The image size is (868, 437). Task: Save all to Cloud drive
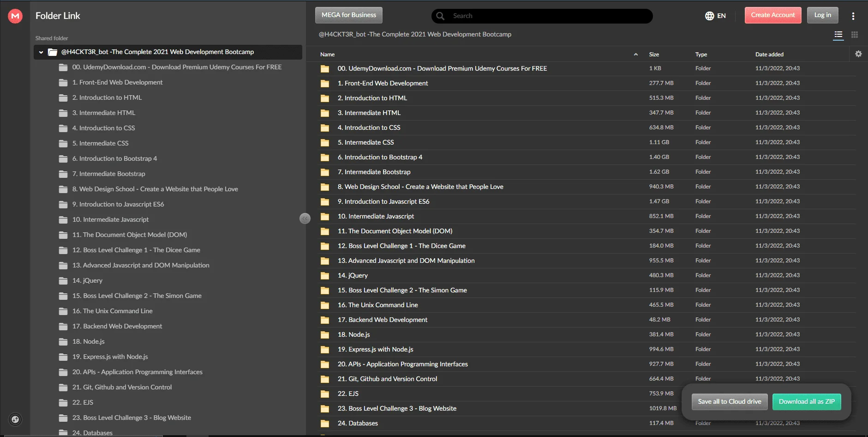pyautogui.click(x=730, y=402)
